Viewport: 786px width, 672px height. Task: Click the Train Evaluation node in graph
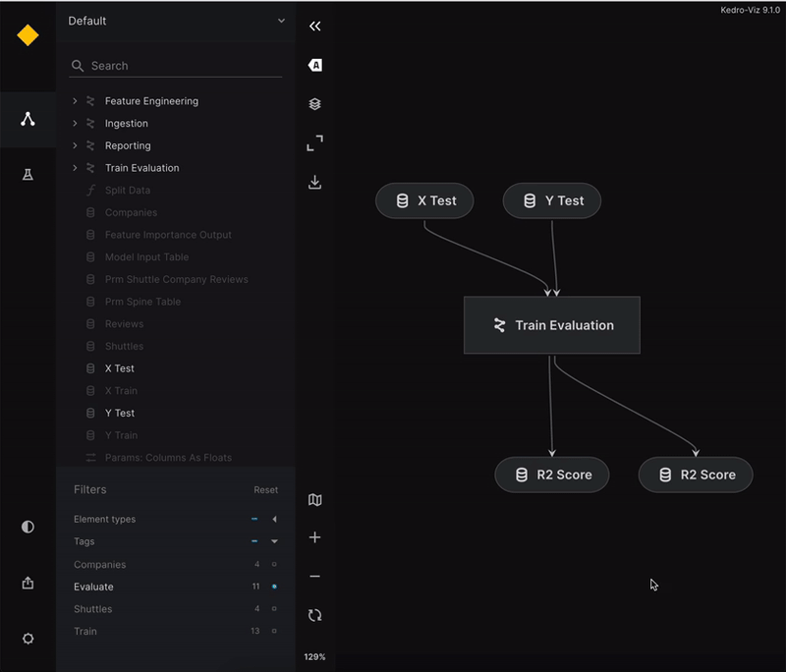tap(551, 325)
